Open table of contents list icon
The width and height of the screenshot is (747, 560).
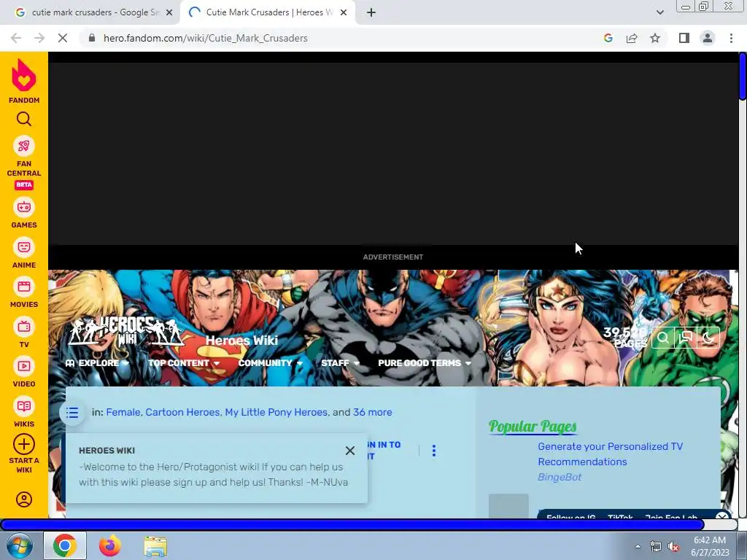(x=72, y=413)
